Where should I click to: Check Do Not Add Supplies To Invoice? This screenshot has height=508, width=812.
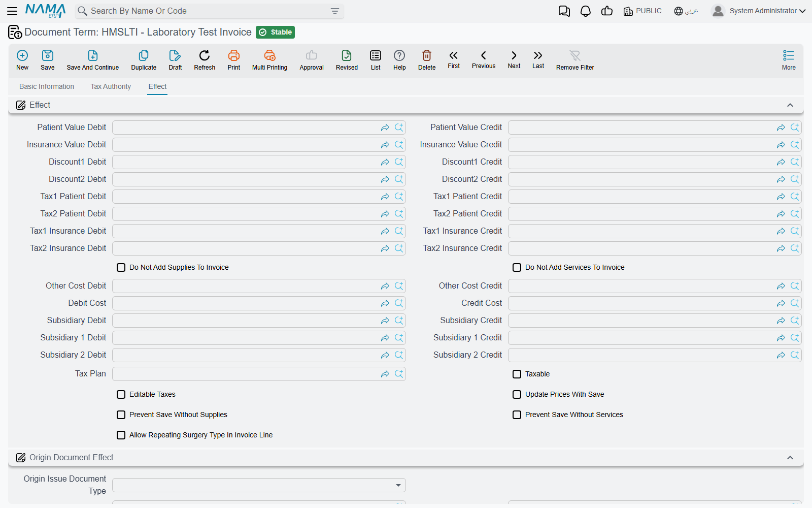[121, 267]
